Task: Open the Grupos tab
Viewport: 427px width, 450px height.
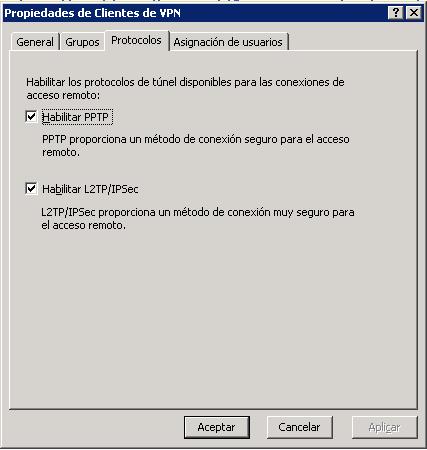Action: pyautogui.click(x=82, y=42)
